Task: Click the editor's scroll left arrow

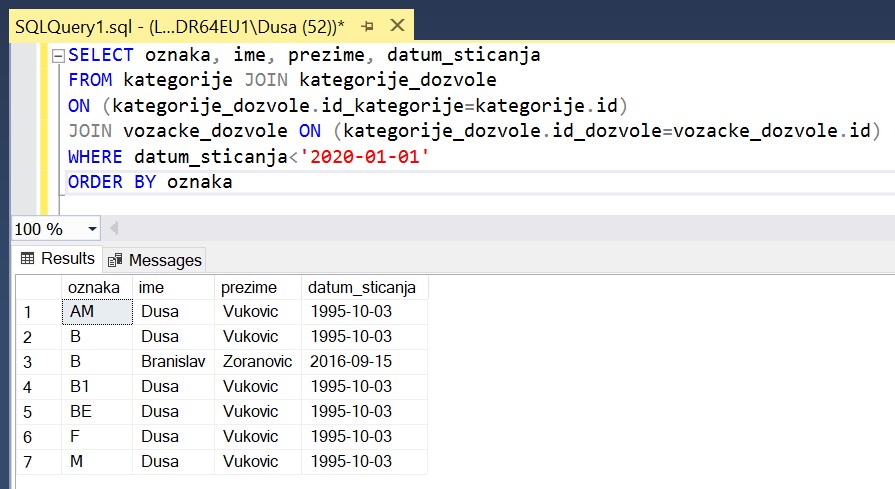Action: click(x=113, y=229)
